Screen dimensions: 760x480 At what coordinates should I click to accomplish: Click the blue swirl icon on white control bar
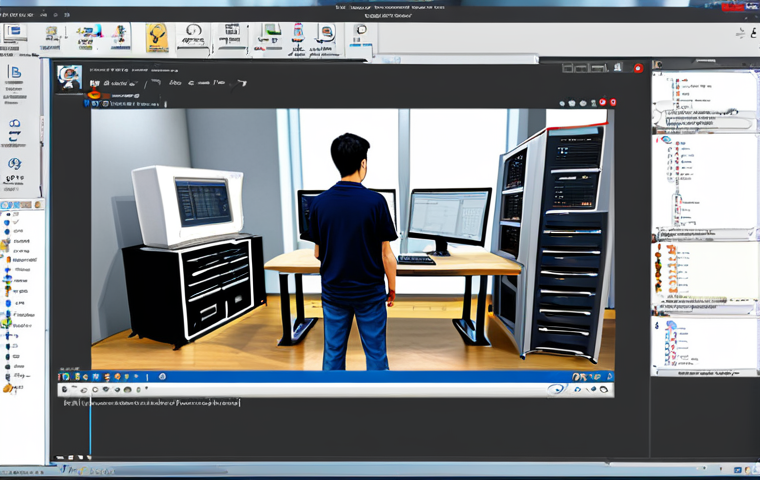pos(557,389)
